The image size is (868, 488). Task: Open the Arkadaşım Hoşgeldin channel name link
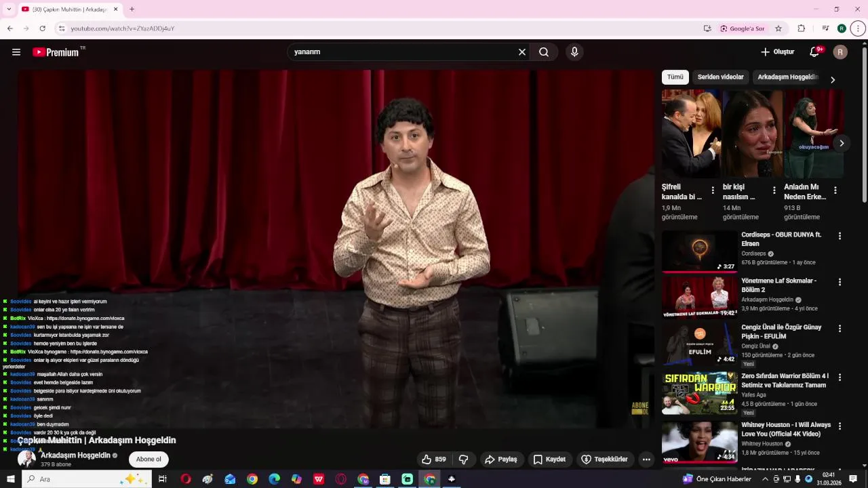click(75, 455)
